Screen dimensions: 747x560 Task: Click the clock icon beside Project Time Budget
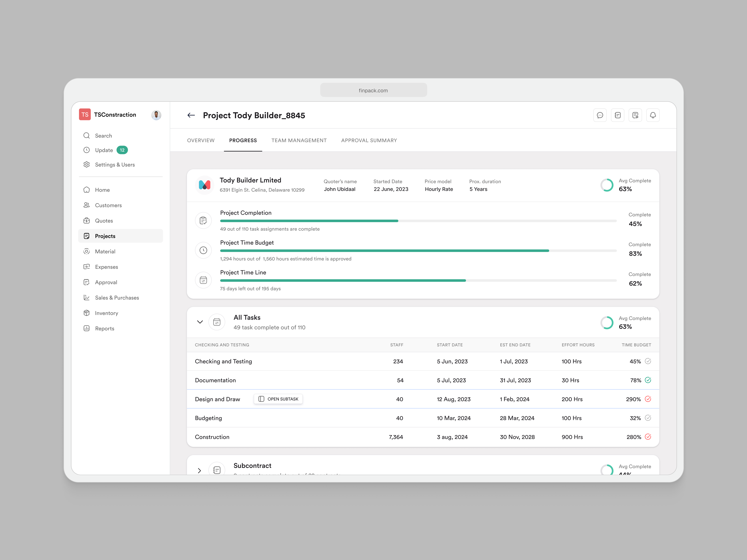pos(203,250)
